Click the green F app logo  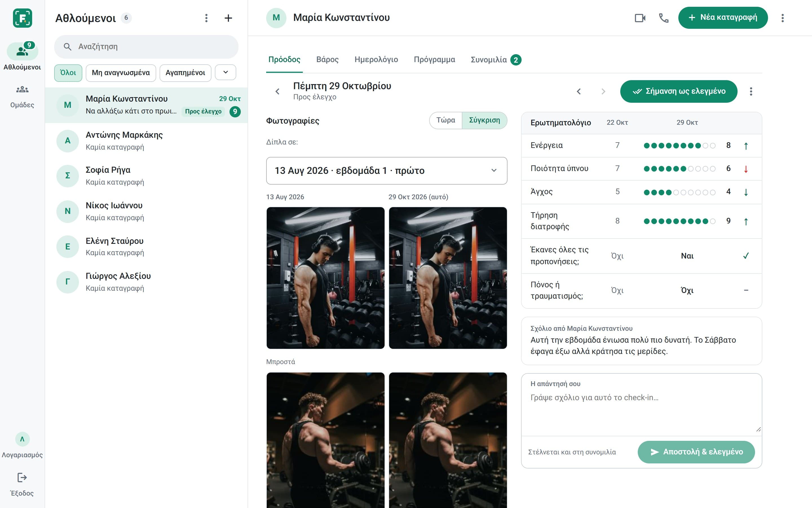[x=23, y=18]
